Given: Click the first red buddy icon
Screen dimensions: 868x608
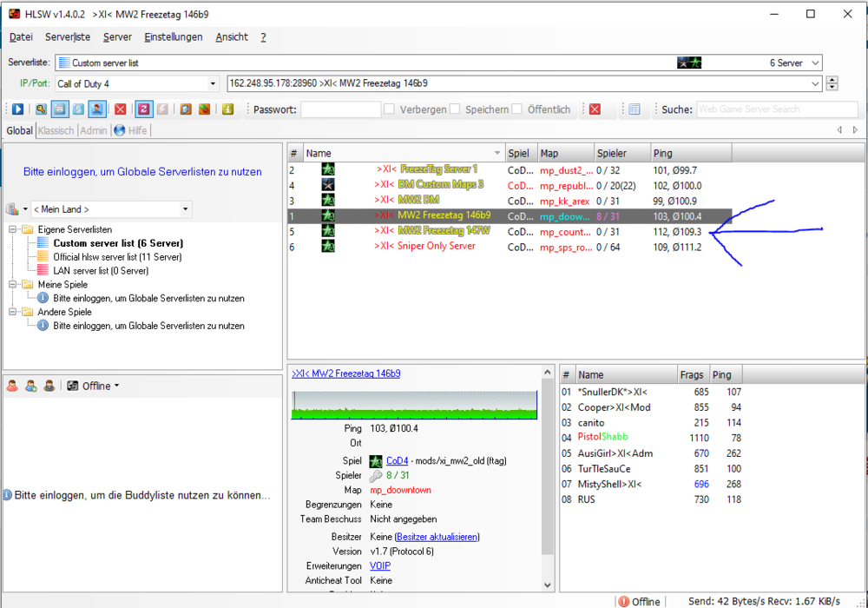Looking at the screenshot, I should tap(12, 387).
